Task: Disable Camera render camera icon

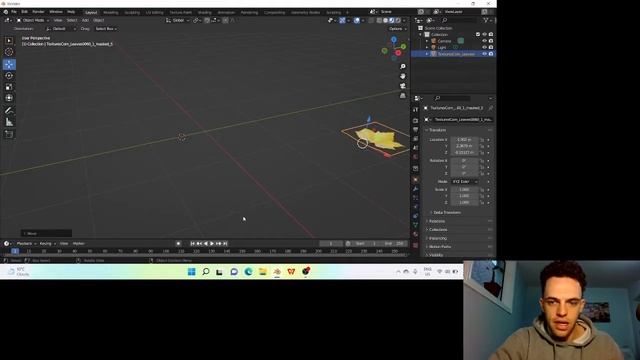Action: point(491,41)
